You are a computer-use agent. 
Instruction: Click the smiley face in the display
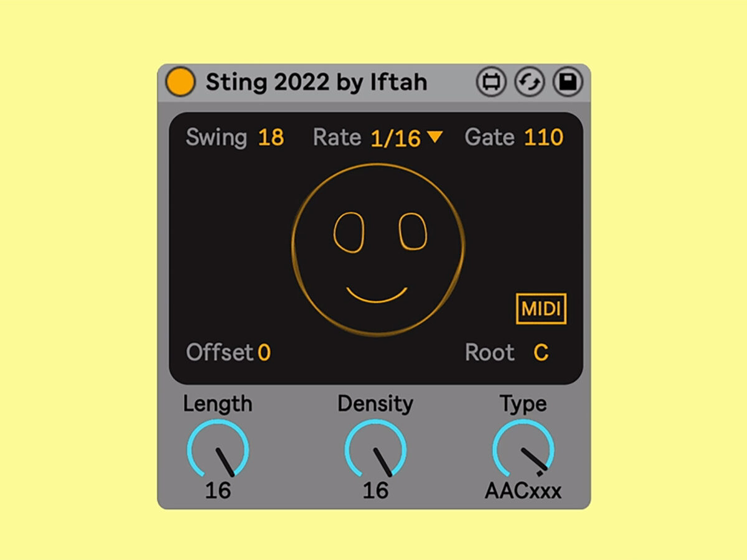378,249
